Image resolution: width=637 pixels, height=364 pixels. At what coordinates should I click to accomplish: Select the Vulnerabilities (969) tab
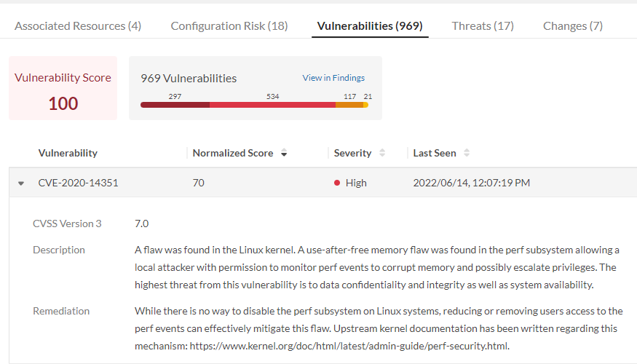tap(370, 26)
